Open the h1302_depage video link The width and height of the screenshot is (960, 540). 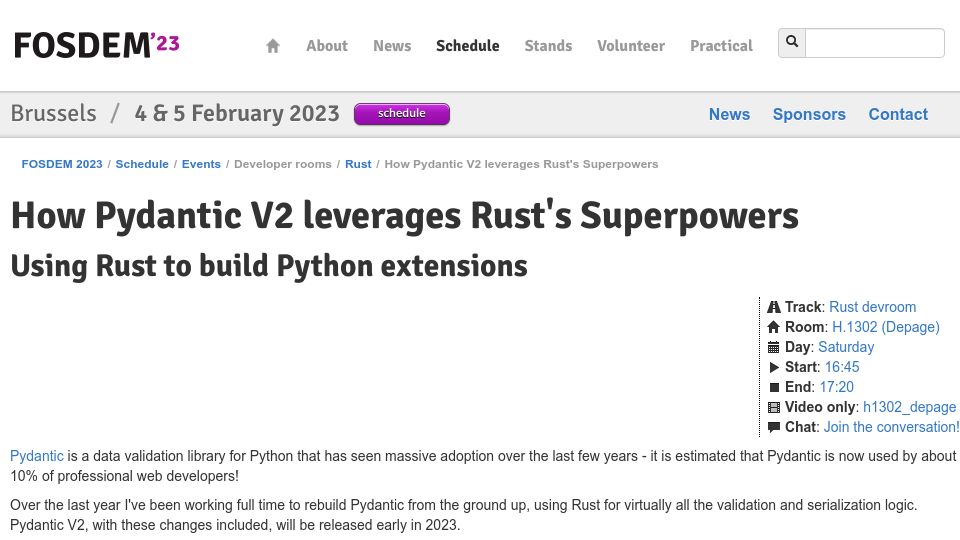point(909,407)
